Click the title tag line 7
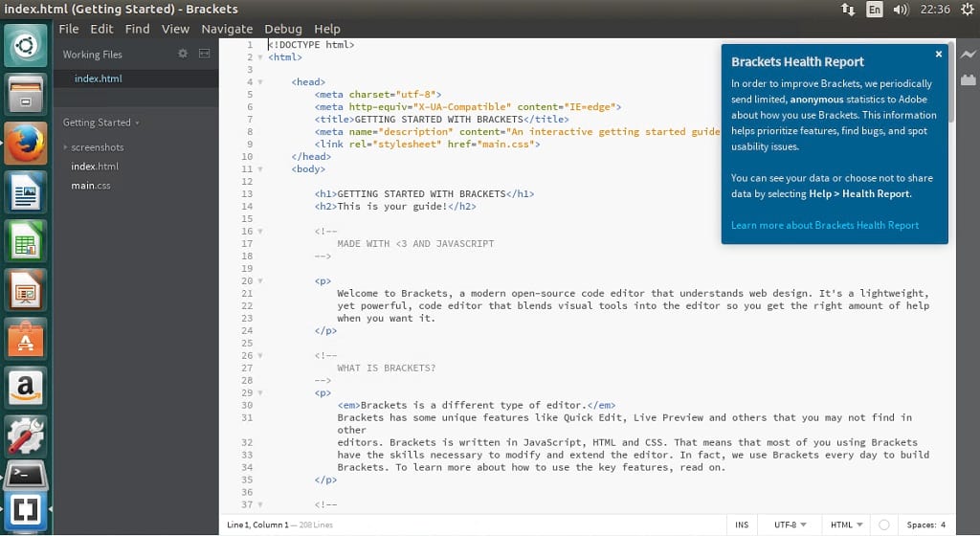Screen dimensions: 980x536 [x=442, y=120]
